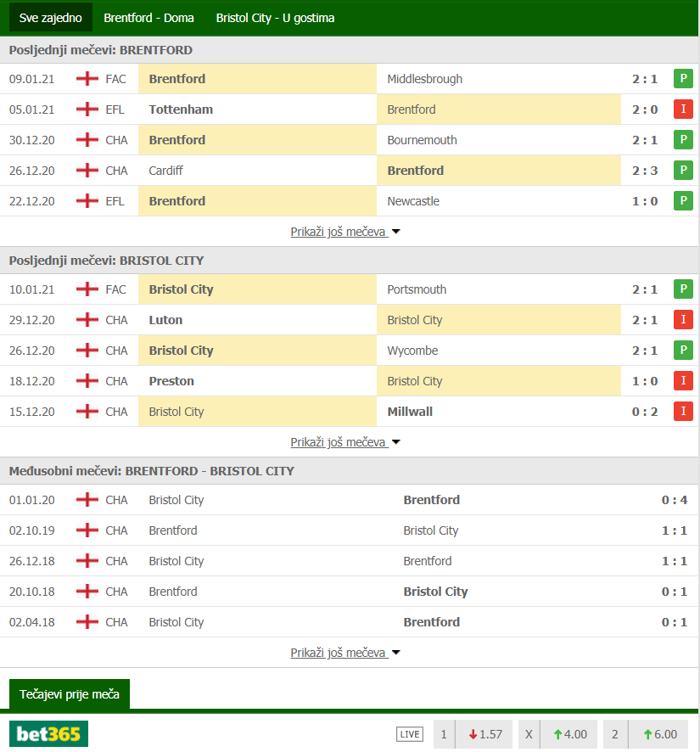Select the Sve zajedno tab

(50, 18)
